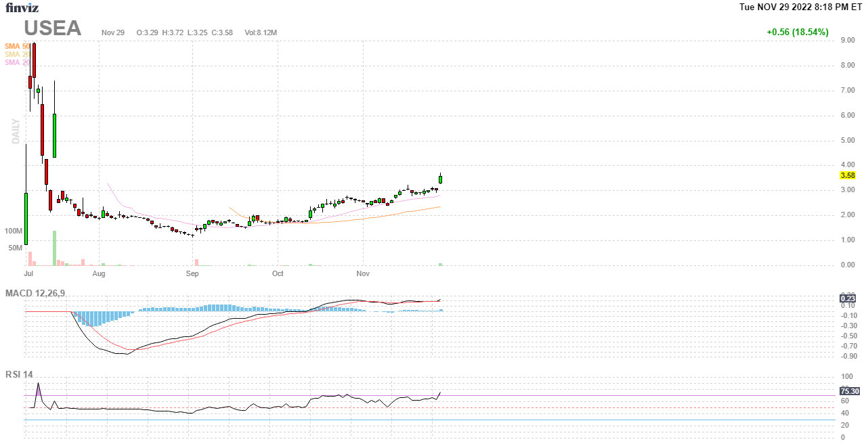
Task: Click the +0.56 (18.54%) price change text
Action: coord(797,32)
